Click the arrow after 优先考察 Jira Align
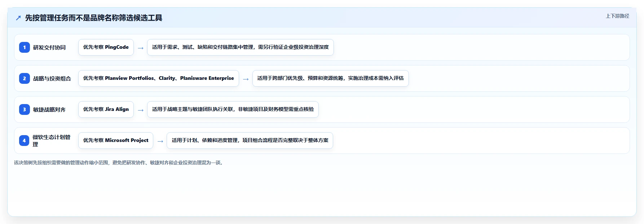Image resolution: width=644 pixels, height=224 pixels. pyautogui.click(x=141, y=110)
